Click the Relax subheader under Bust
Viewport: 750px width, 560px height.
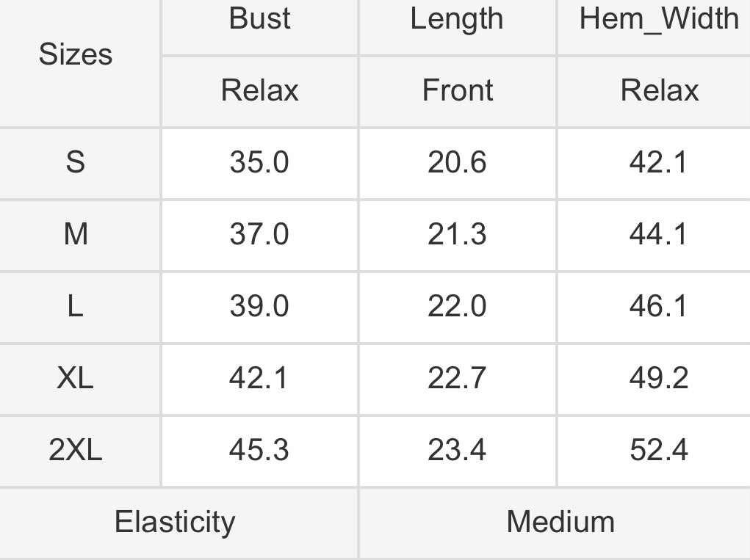point(260,91)
